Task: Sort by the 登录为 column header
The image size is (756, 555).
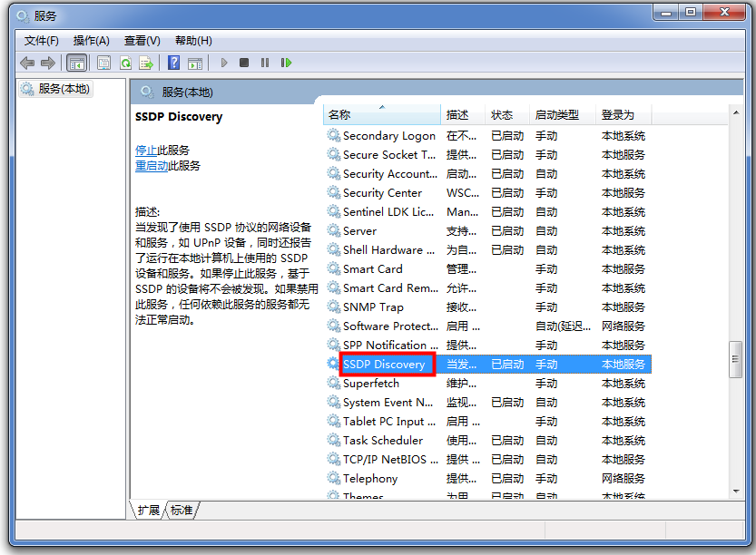Action: [x=623, y=114]
